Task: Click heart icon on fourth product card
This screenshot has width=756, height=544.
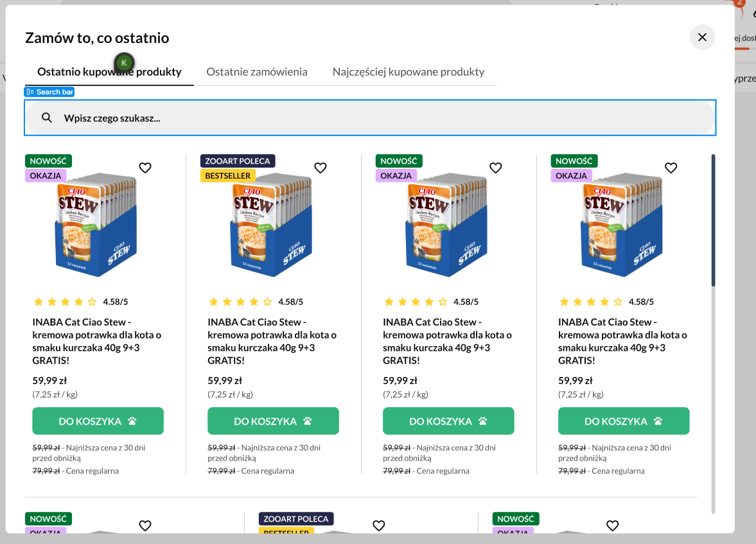Action: coord(671,168)
